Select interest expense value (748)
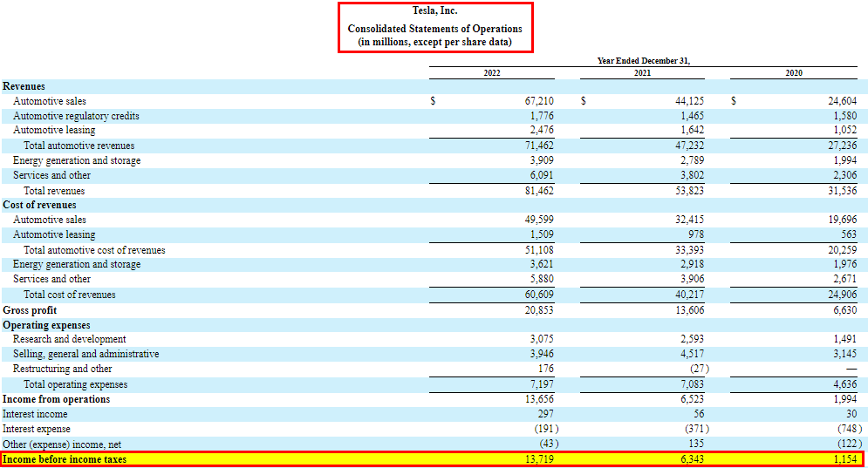 pyautogui.click(x=850, y=430)
